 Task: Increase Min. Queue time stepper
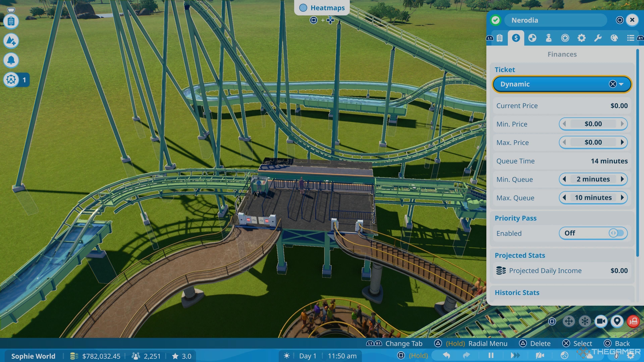click(x=622, y=179)
